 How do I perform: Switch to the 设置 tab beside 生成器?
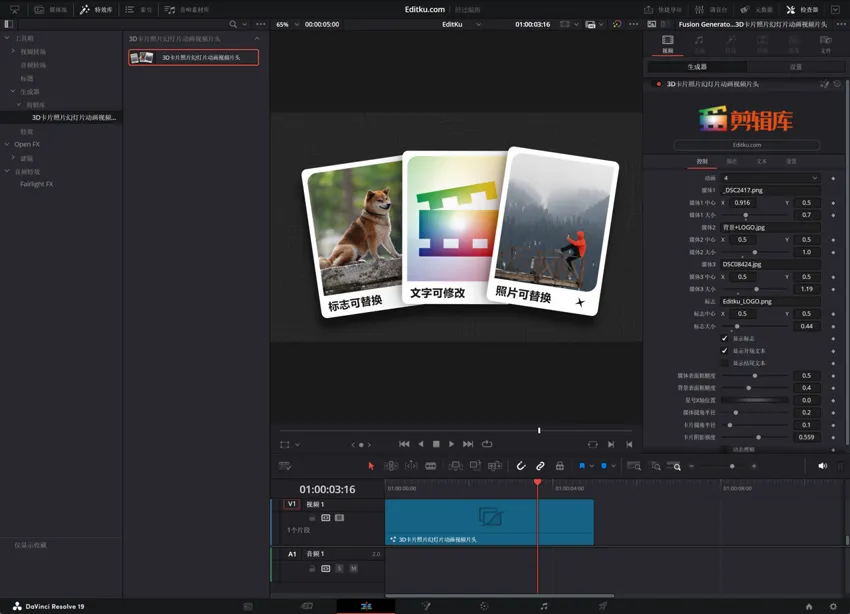[795, 67]
